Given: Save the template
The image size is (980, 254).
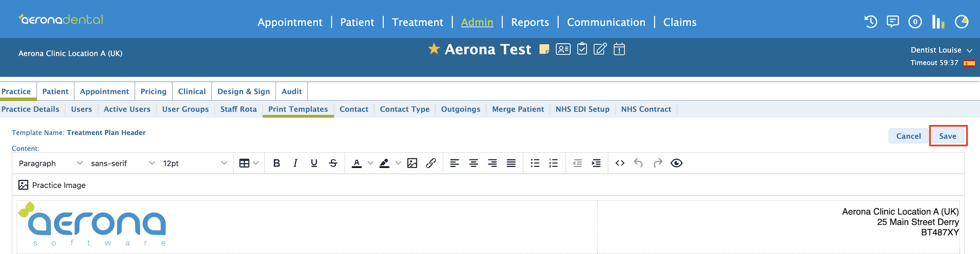Looking at the screenshot, I should click(x=948, y=136).
